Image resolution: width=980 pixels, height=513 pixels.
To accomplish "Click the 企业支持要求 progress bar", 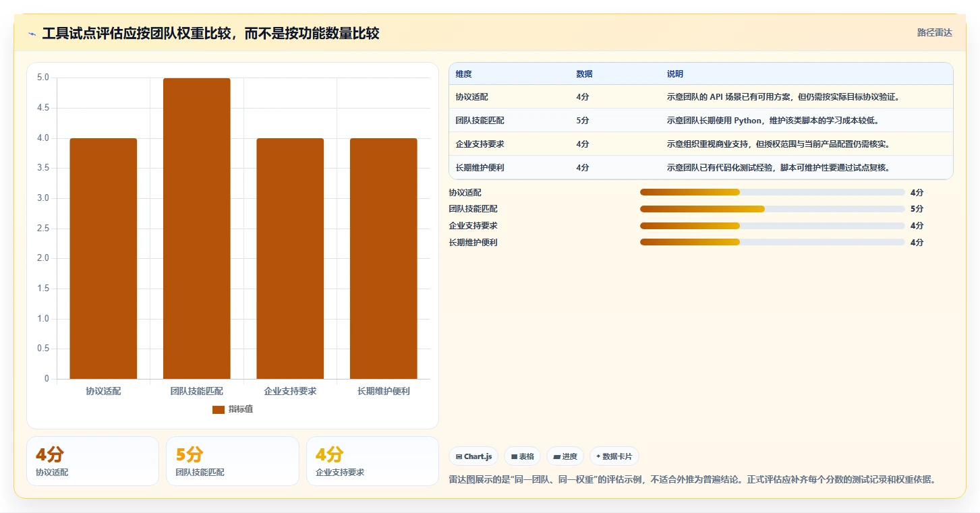I will 772,225.
